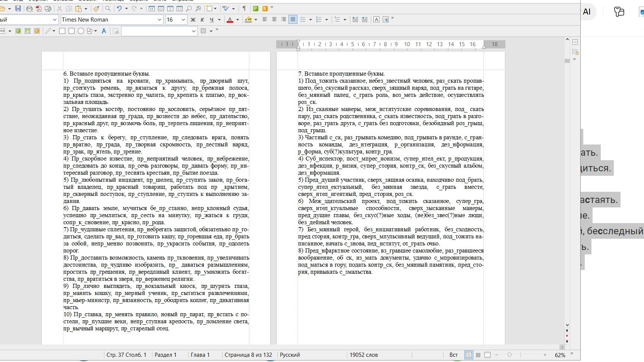Decrease paragraph indent
The image size is (644, 362).
coord(355,20)
